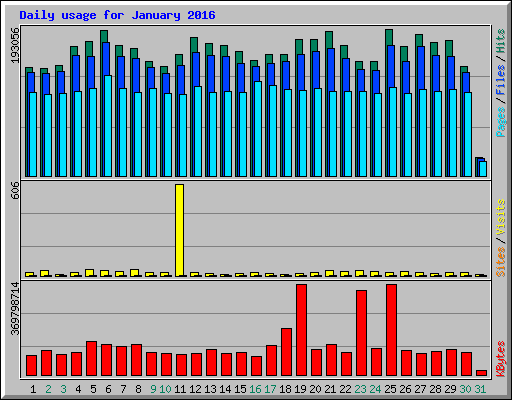This screenshot has height=400, width=512.
Task: Click the x-axis day label 12
Action: coord(195,389)
